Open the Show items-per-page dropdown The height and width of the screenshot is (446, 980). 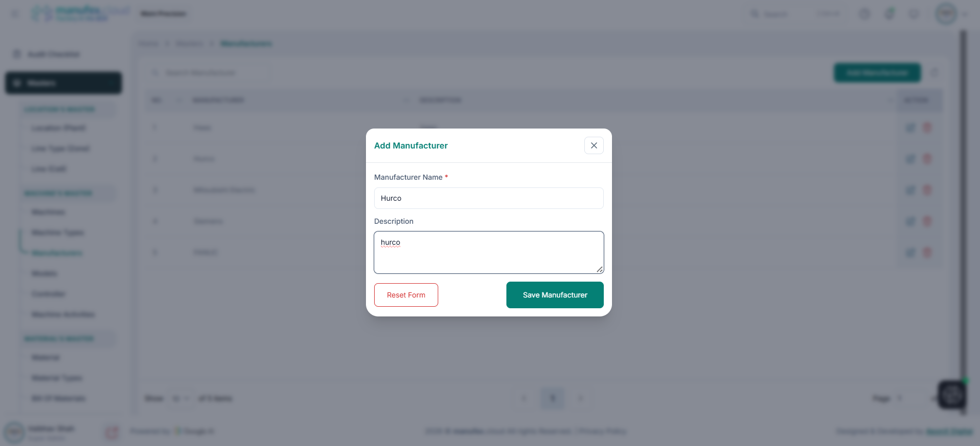point(180,398)
